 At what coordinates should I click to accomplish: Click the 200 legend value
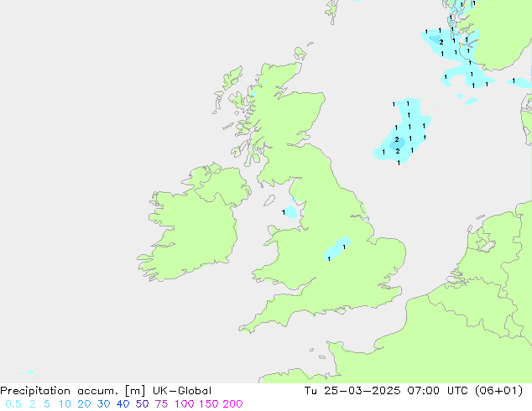[x=232, y=404]
